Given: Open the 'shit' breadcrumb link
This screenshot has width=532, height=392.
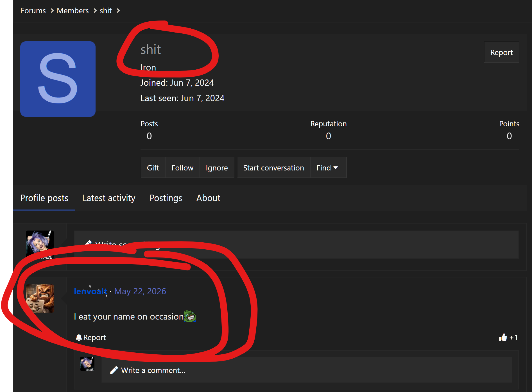Looking at the screenshot, I should (106, 11).
